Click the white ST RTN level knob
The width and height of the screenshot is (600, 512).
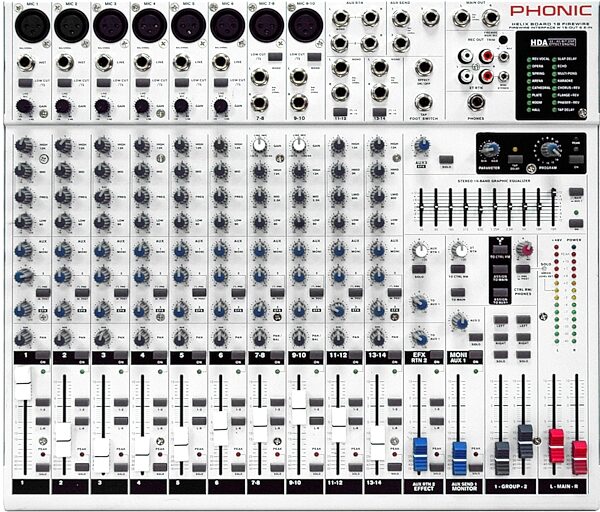pyautogui.click(x=459, y=251)
